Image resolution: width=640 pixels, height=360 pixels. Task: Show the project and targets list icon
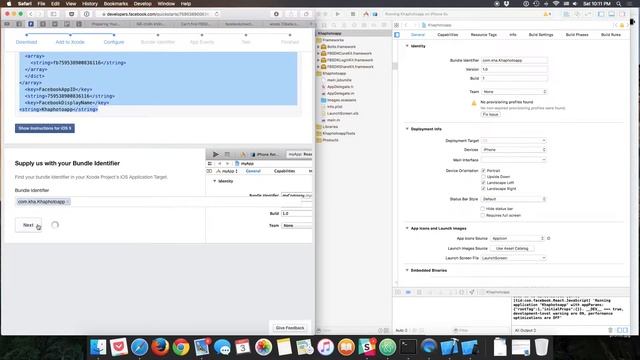(397, 35)
